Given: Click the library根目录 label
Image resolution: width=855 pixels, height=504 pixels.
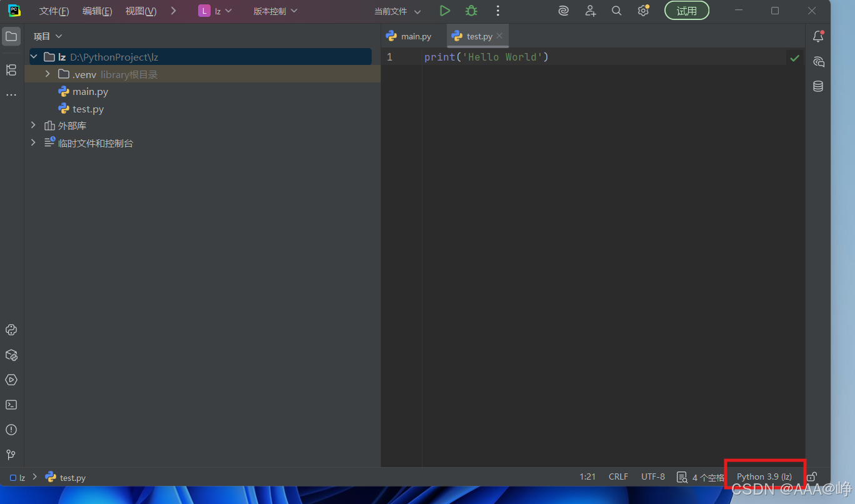Looking at the screenshot, I should (x=129, y=75).
